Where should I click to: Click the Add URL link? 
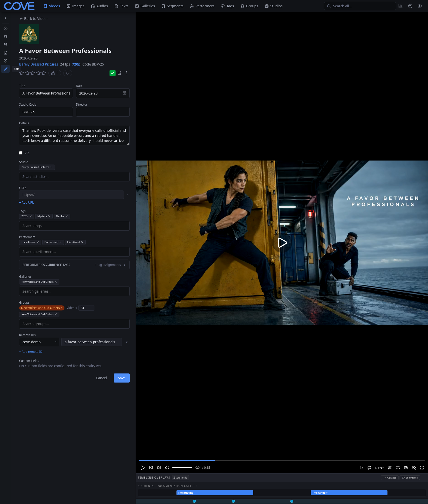pyautogui.click(x=26, y=203)
